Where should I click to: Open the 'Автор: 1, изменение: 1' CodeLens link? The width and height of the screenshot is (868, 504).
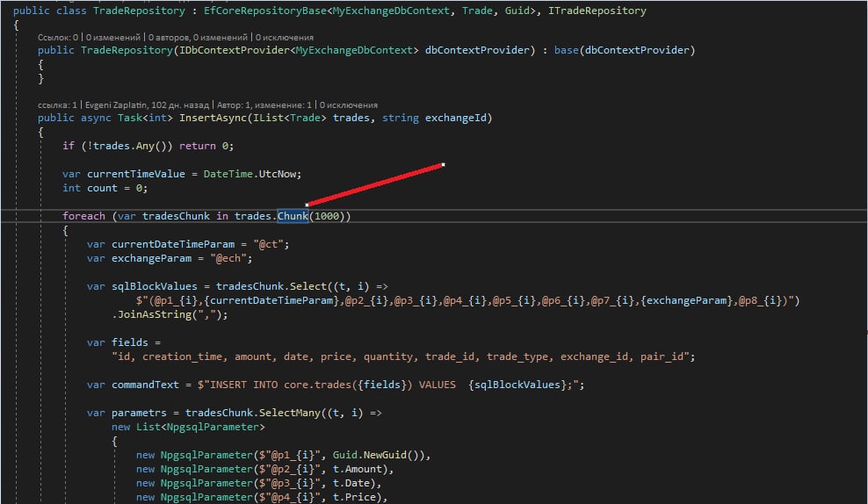pyautogui.click(x=264, y=104)
